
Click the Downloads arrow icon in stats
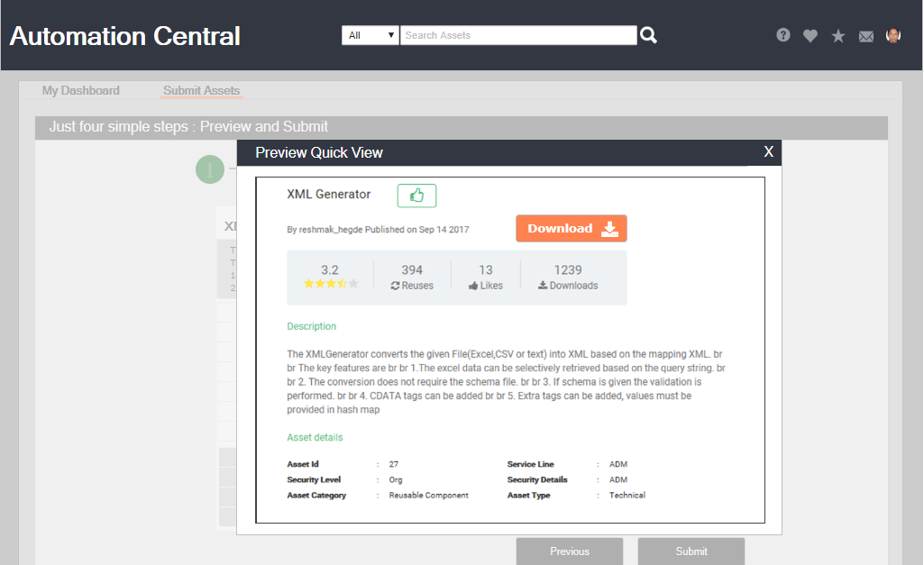[543, 286]
